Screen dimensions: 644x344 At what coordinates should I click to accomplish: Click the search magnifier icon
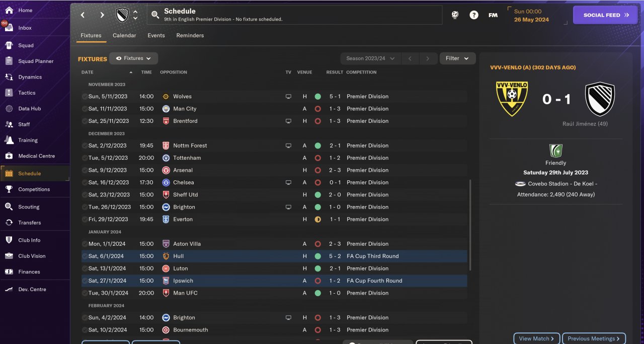tap(155, 15)
